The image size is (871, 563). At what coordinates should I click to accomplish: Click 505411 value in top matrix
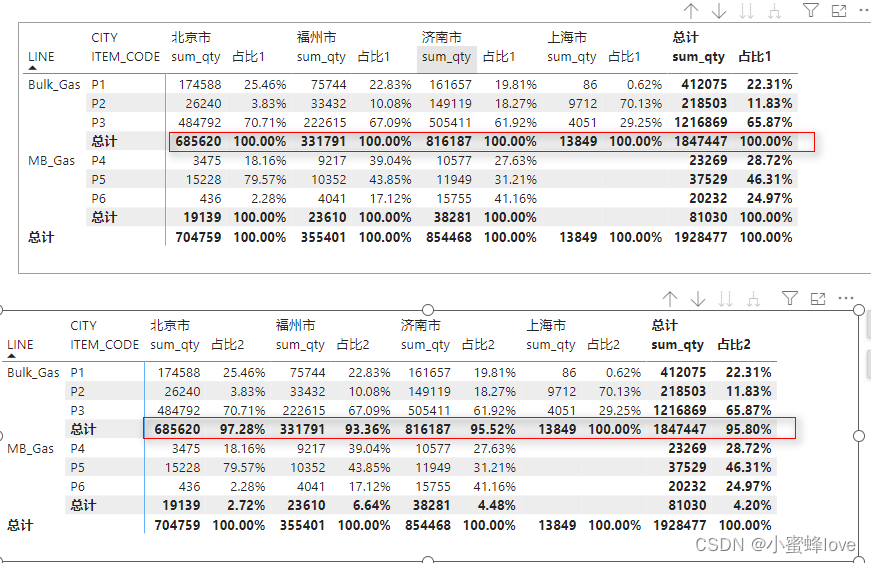coord(450,122)
